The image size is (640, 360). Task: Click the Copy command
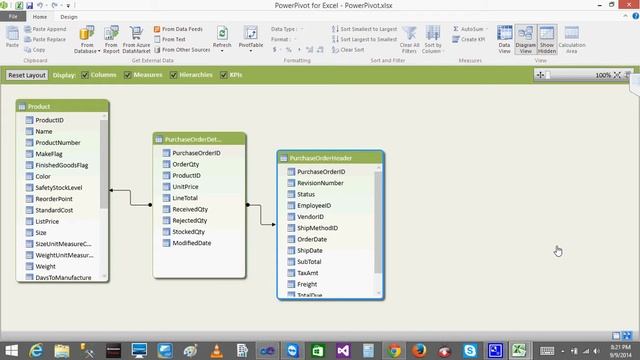point(35,49)
